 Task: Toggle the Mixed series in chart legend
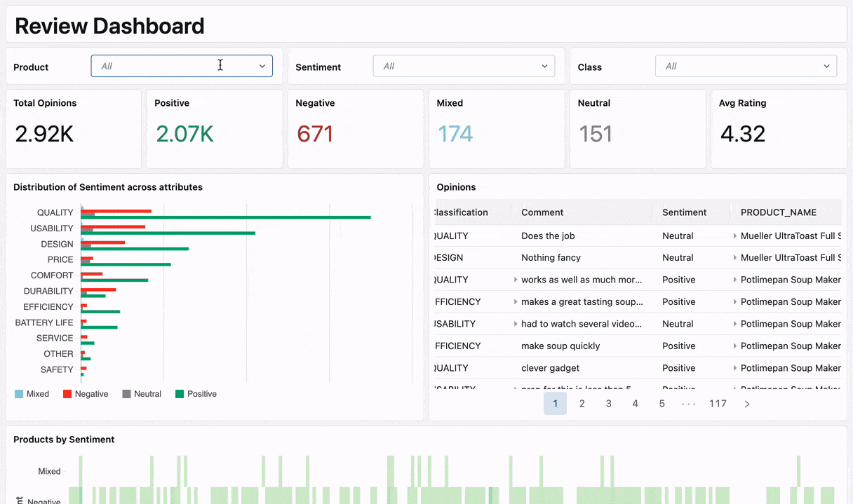pos(32,394)
